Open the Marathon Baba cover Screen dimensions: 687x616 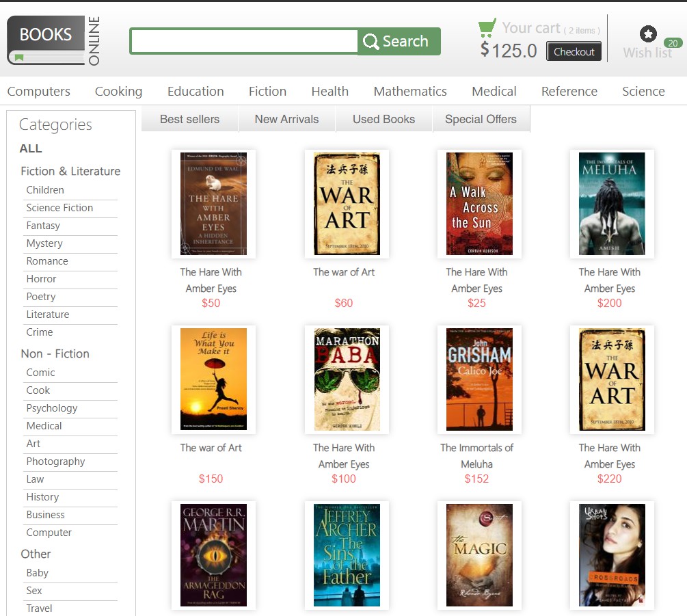[347, 379]
